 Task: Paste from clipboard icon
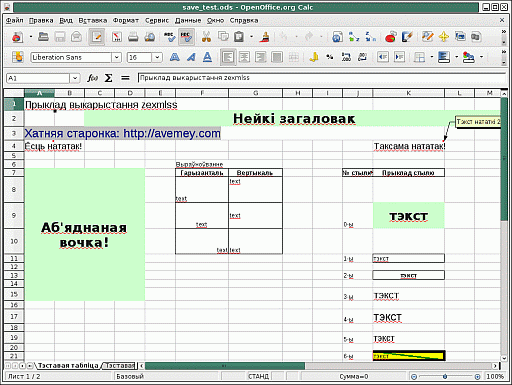[239, 37]
